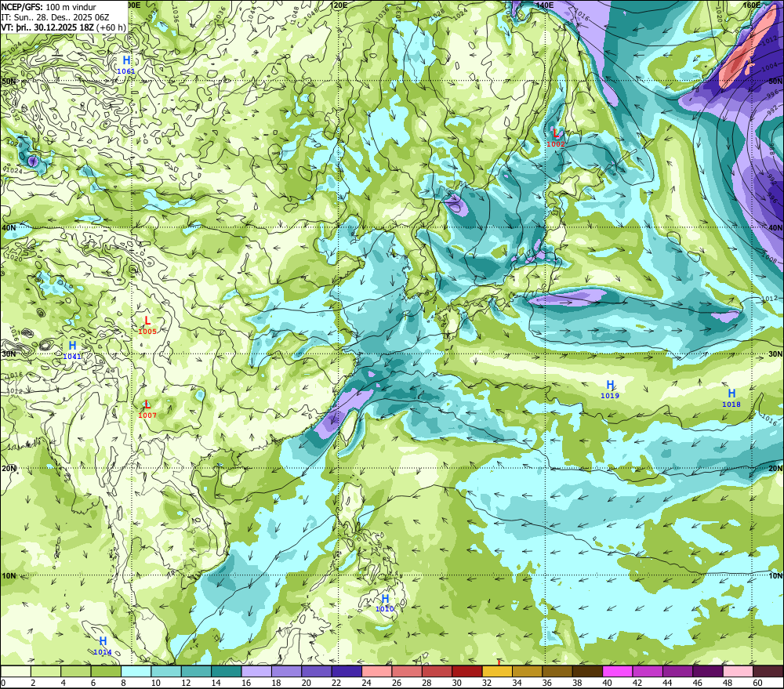This screenshot has width=784, height=689.
Task: Select the VT 30.12.2025 18Z (+60 h) line
Action: point(64,27)
